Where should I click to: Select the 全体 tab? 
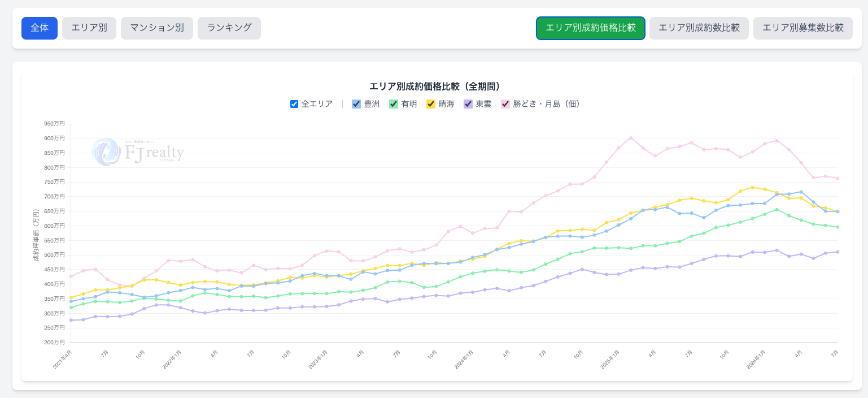click(40, 28)
